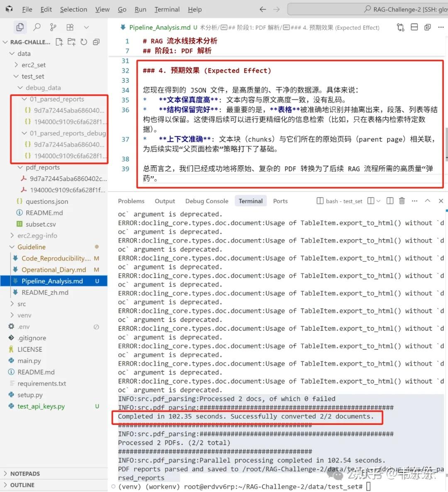This screenshot has height=492, width=448.
Task: Open the Terminal menu
Action: pos(167,9)
